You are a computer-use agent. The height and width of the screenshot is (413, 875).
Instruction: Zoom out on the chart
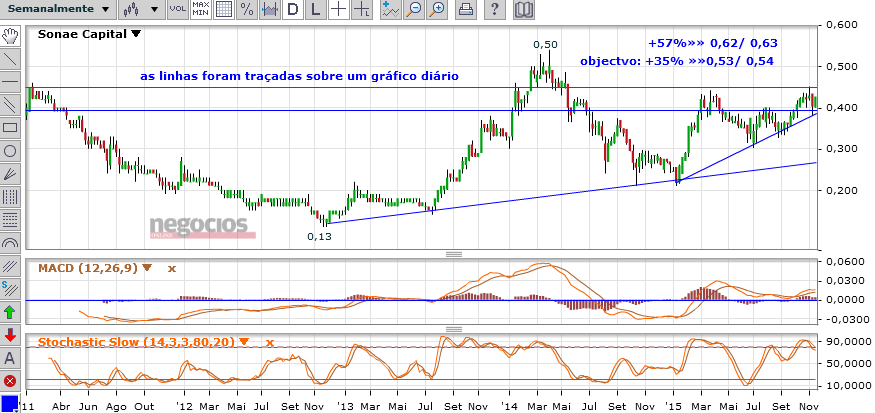tap(415, 9)
